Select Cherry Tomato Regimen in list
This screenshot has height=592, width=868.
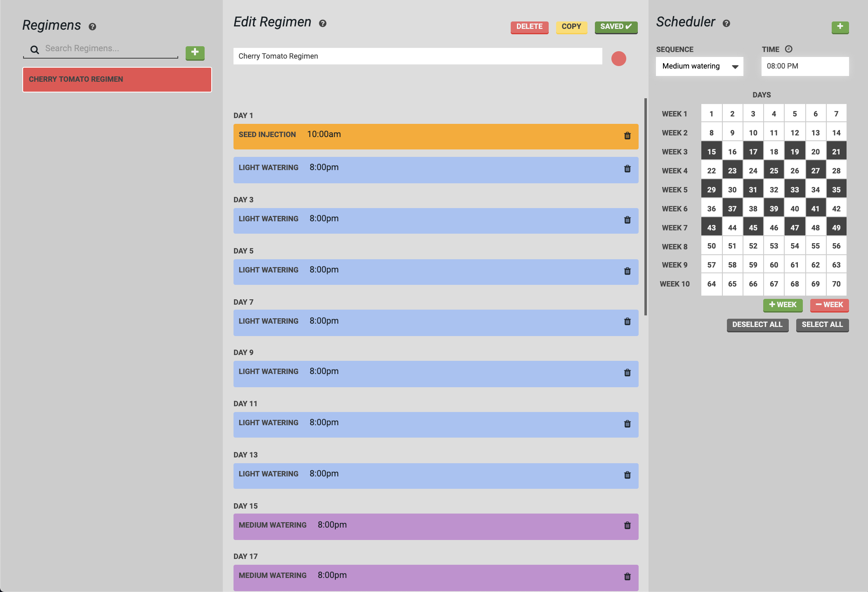click(117, 79)
